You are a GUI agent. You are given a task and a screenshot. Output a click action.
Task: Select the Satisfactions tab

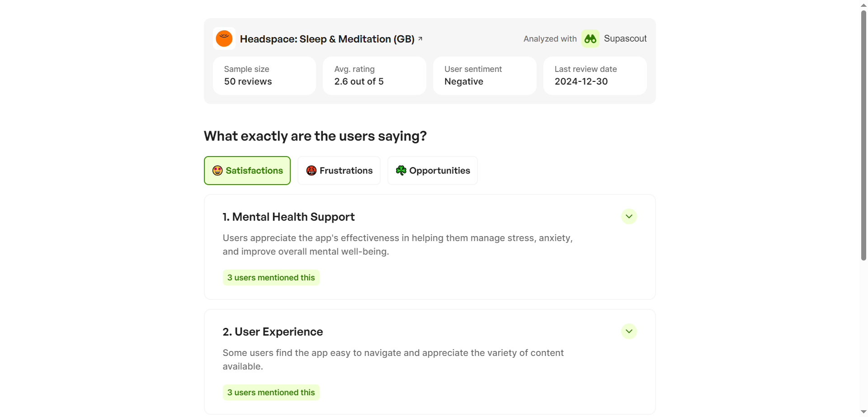[247, 171]
